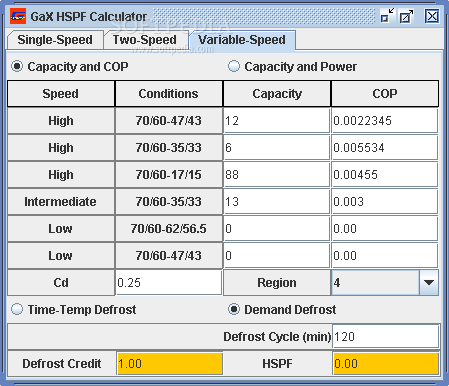Screen dimensions: 449x386
Task: Open the Region dropdown arrow
Action: click(429, 283)
